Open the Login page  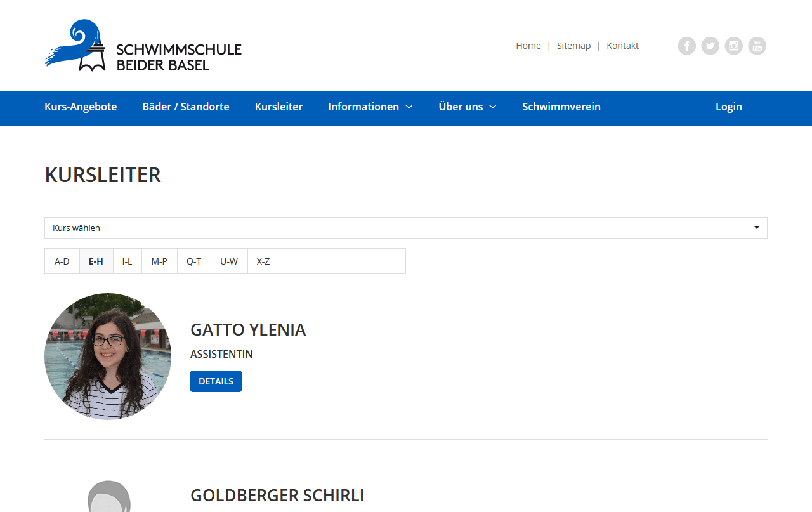click(728, 107)
